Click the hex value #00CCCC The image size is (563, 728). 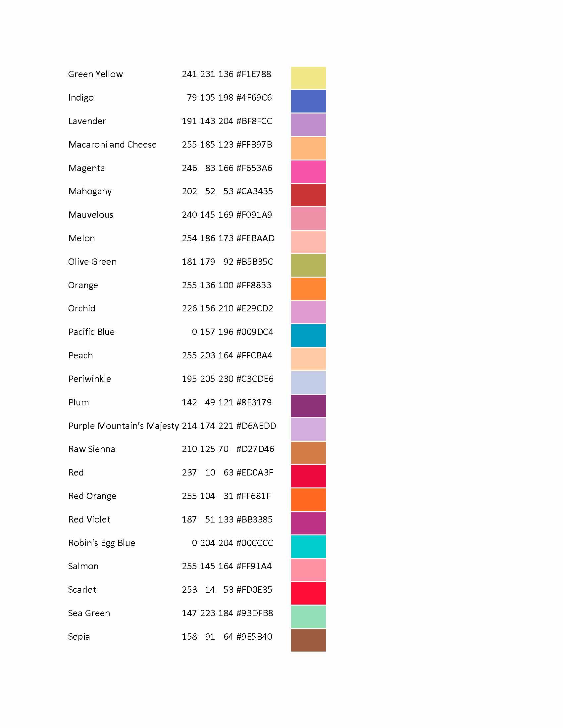point(254,543)
